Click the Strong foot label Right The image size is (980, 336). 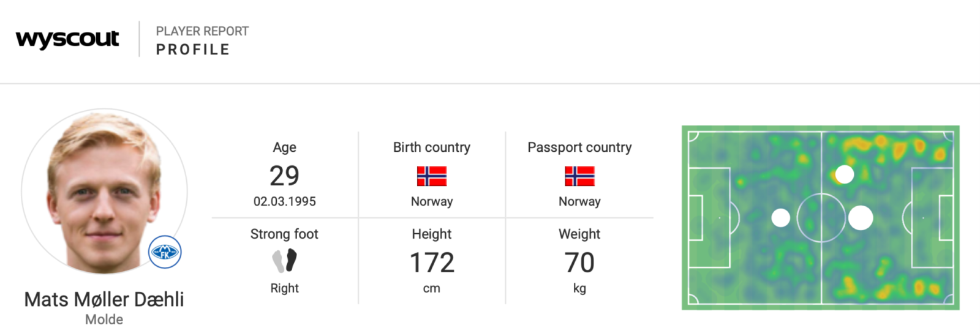[285, 288]
